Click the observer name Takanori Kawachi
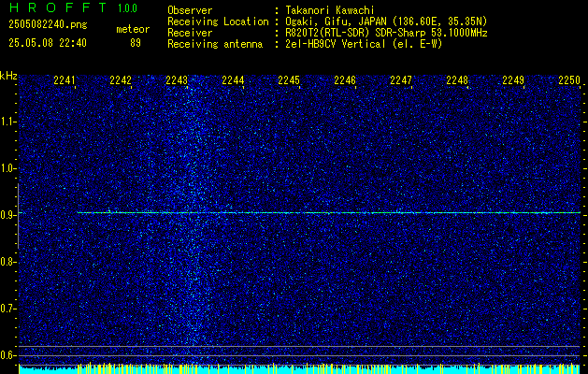The height and width of the screenshot is (374, 588). coord(330,10)
